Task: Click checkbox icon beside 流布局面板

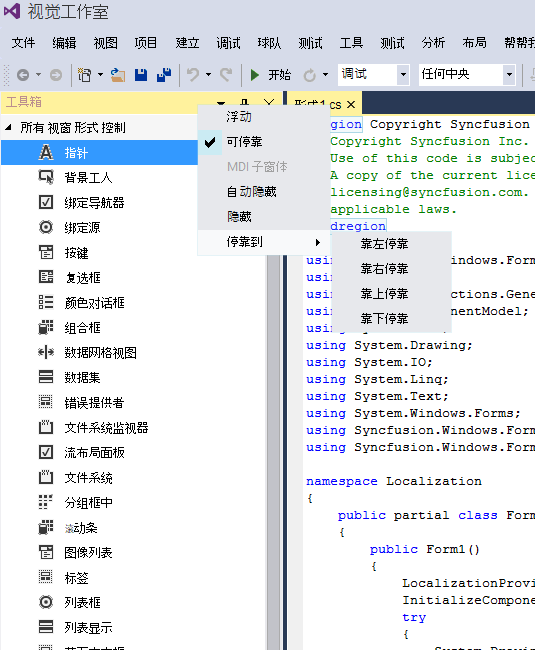Action: click(x=46, y=452)
